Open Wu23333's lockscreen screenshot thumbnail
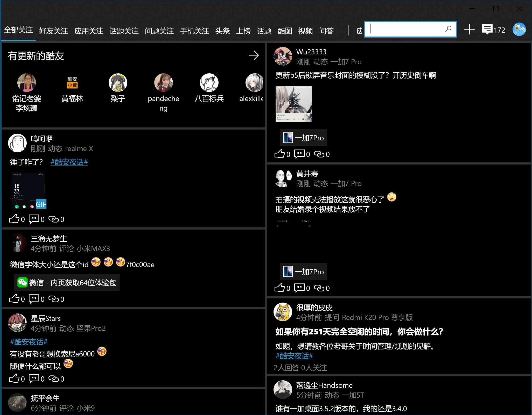 tap(293, 104)
